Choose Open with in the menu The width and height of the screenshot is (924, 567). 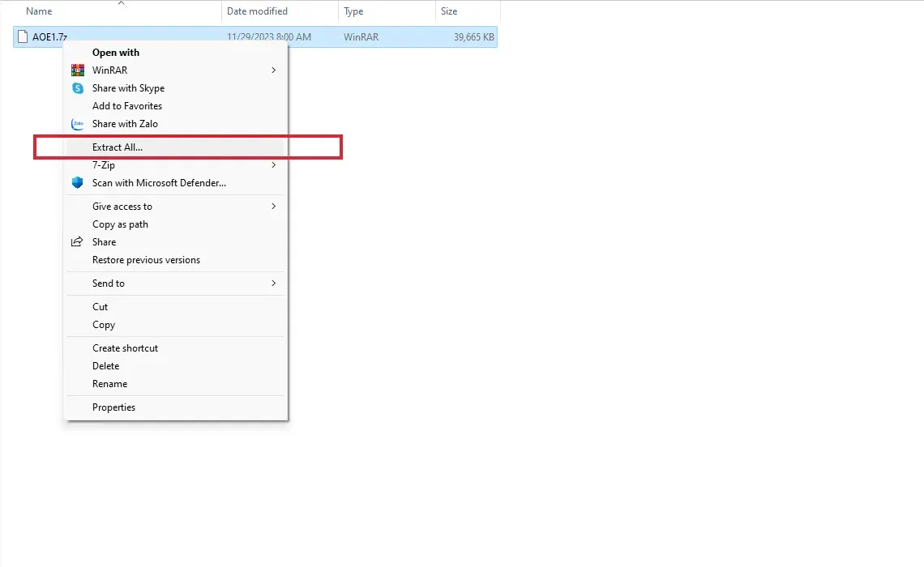click(x=116, y=53)
